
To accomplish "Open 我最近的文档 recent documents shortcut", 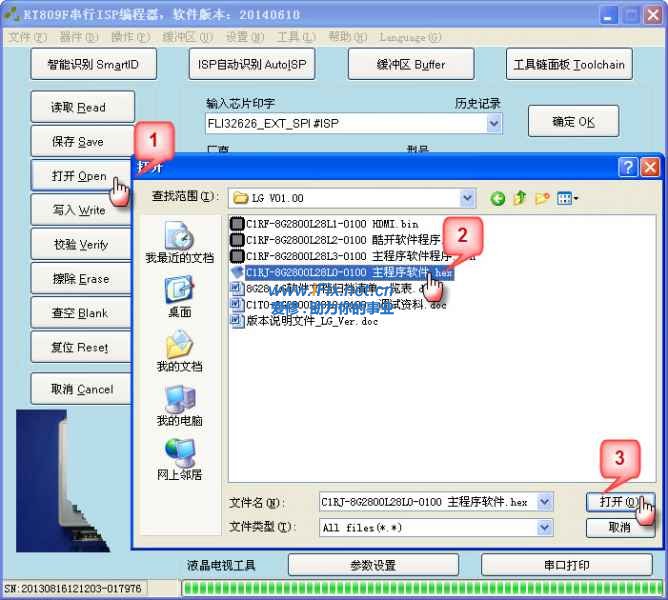I will point(179,243).
